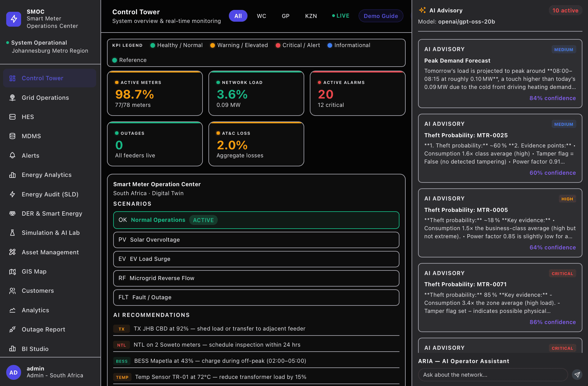The width and height of the screenshot is (588, 386).
Task: Click the admin AD avatar
Action: pyautogui.click(x=14, y=372)
